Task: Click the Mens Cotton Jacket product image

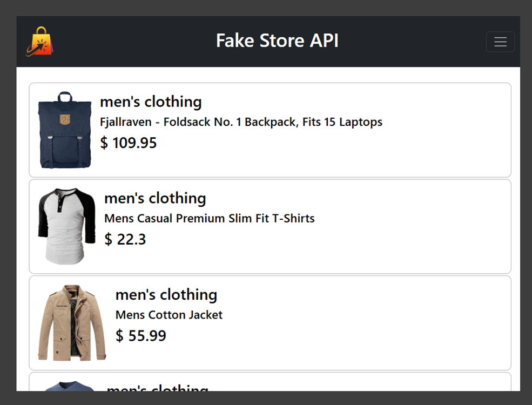Action: pos(71,322)
